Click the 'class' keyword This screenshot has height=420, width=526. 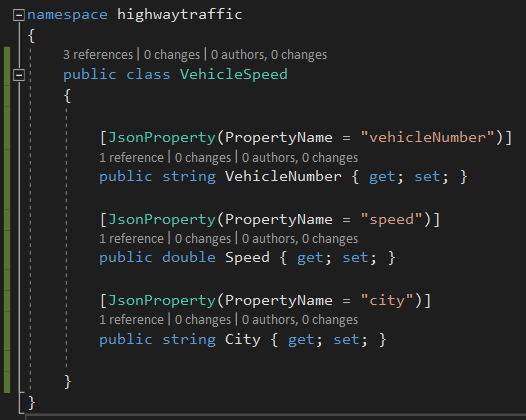click(148, 74)
